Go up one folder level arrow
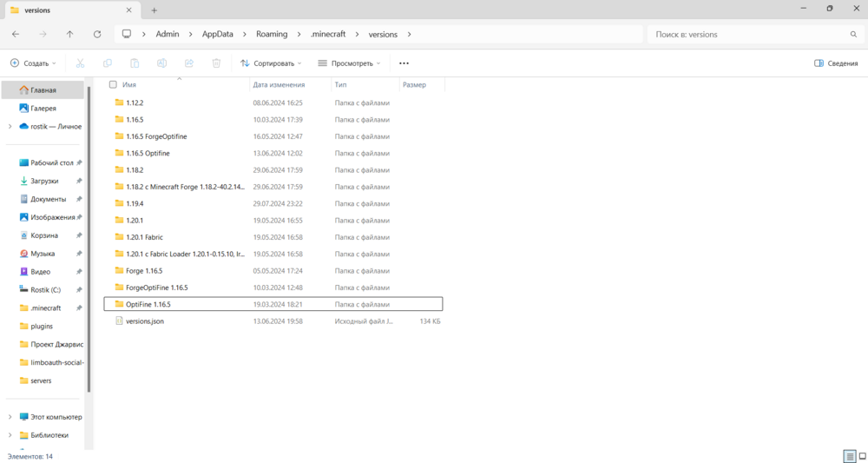This screenshot has width=868, height=463. [x=69, y=35]
